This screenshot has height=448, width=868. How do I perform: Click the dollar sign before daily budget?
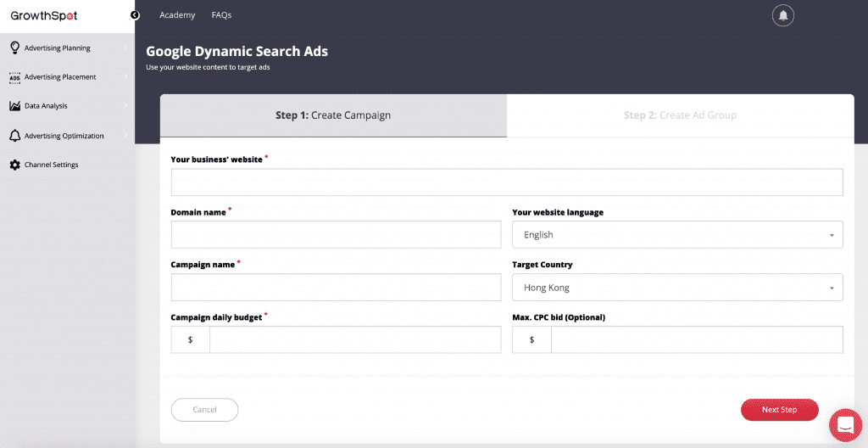click(x=191, y=339)
